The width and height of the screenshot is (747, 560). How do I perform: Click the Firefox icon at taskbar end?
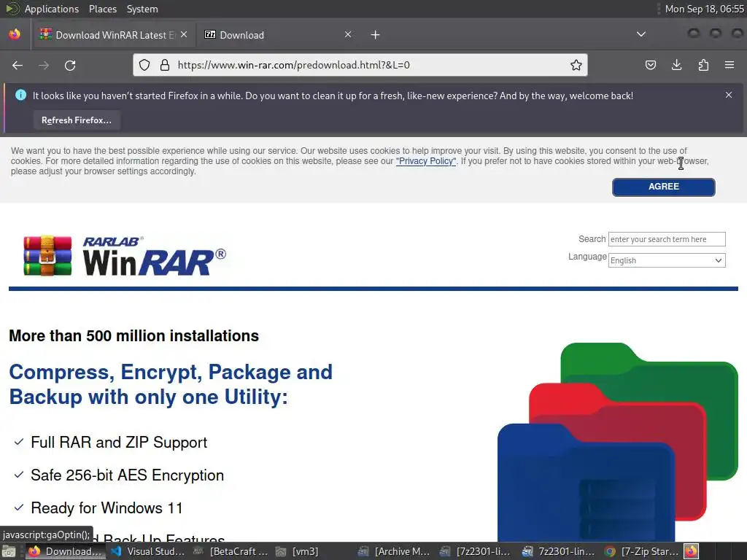[x=692, y=551]
